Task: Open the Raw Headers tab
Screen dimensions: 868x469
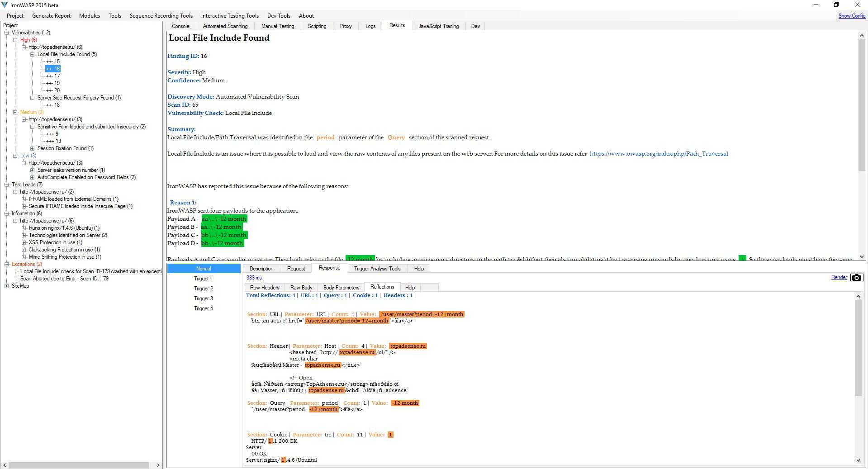Action: click(264, 288)
